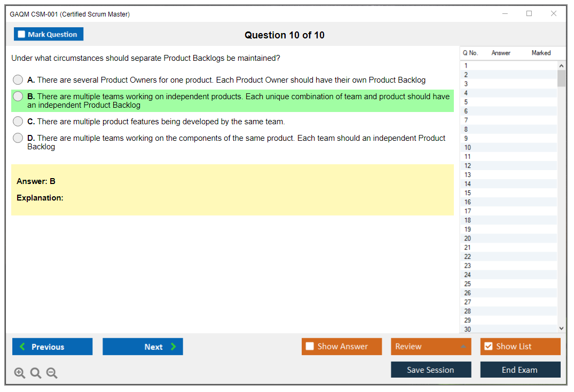Advance with the Next button
574x392 pixels.
pos(143,347)
